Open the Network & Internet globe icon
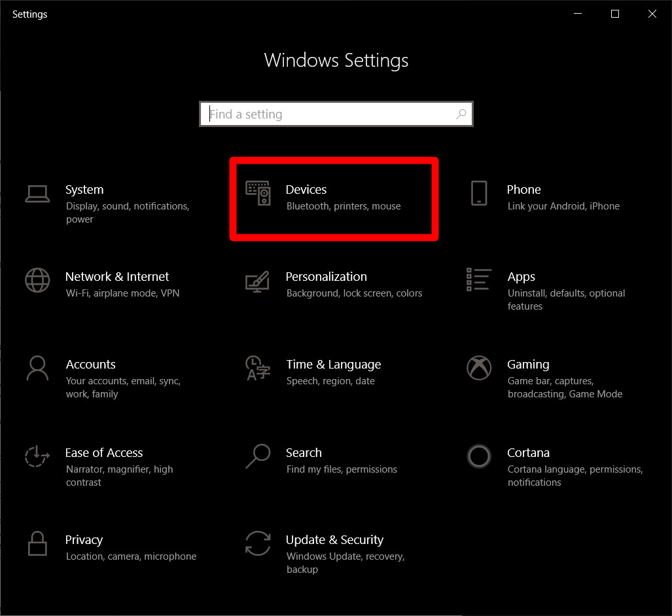The height and width of the screenshot is (616, 672). point(37,281)
